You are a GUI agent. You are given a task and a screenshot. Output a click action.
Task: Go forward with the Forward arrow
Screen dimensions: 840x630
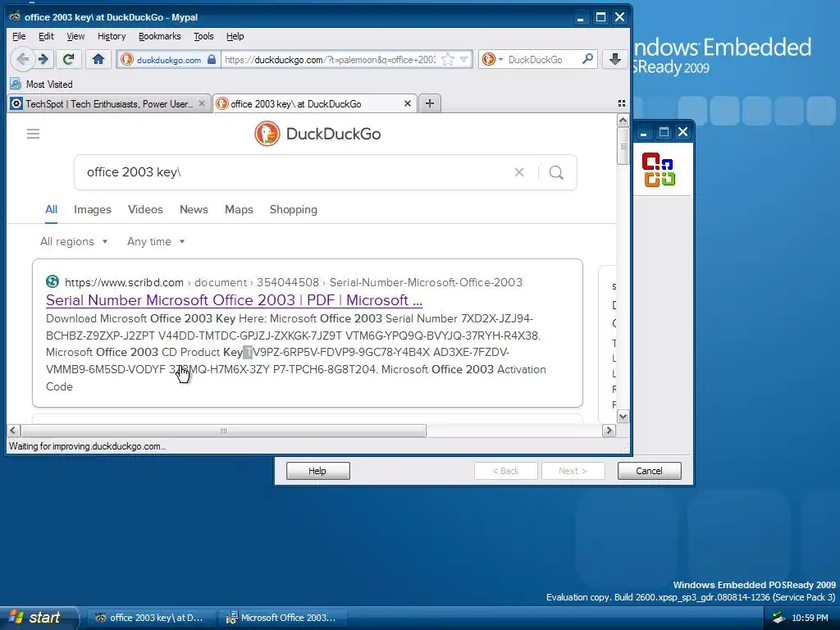pyautogui.click(x=43, y=59)
